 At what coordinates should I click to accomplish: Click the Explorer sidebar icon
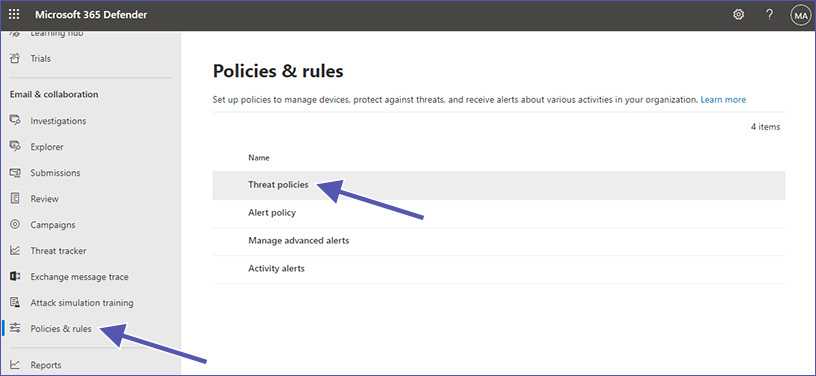coord(15,147)
